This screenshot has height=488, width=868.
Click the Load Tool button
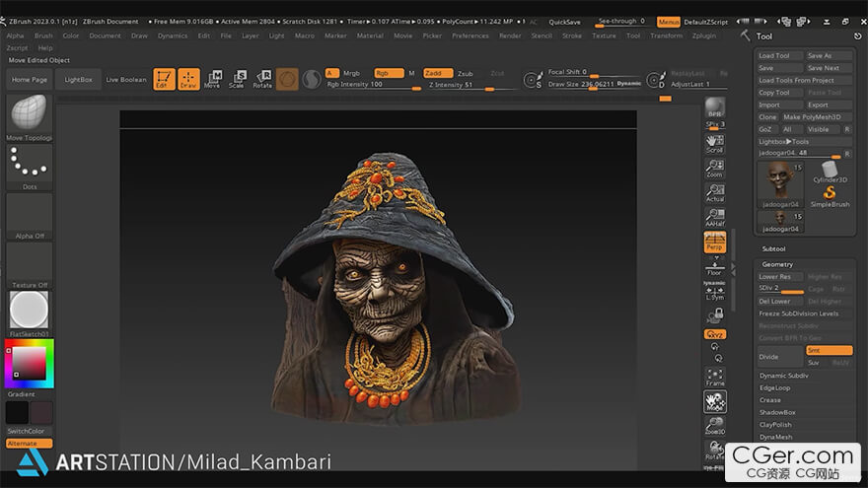click(779, 56)
